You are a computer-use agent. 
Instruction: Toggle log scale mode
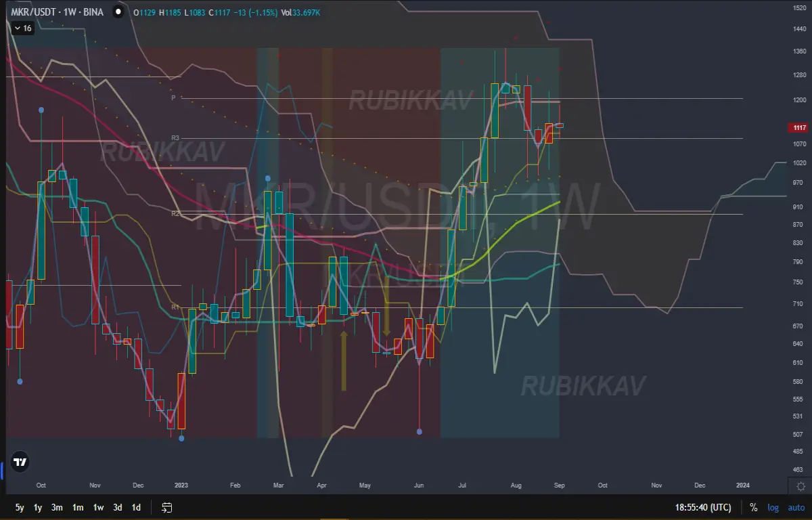click(x=773, y=507)
